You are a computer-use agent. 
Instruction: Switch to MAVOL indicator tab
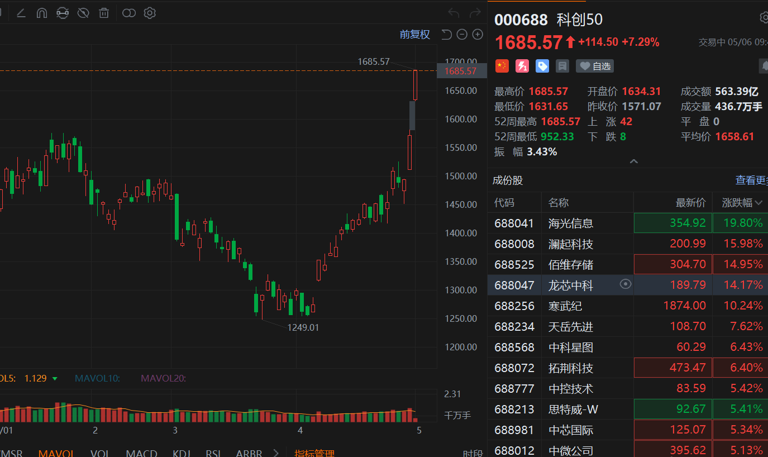pos(56,453)
